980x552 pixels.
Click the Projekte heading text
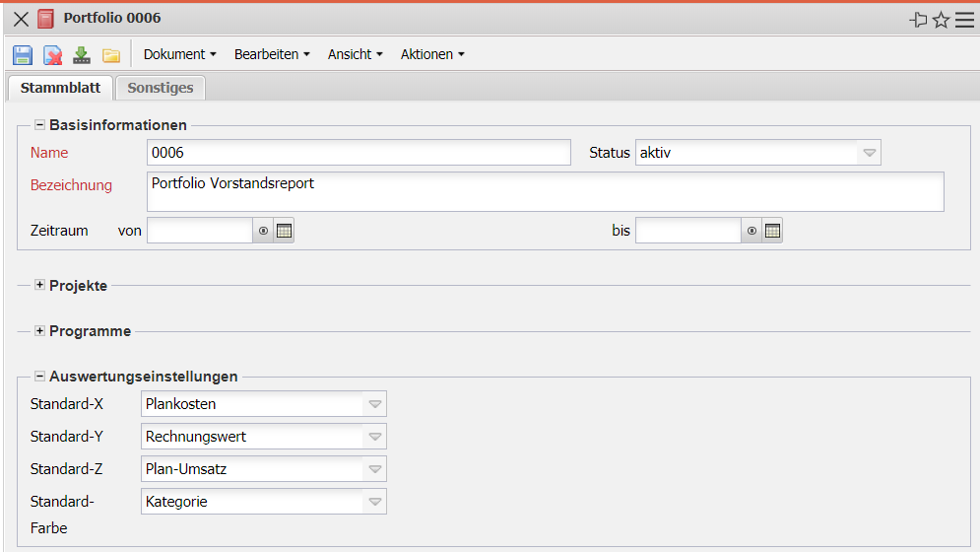click(x=78, y=286)
